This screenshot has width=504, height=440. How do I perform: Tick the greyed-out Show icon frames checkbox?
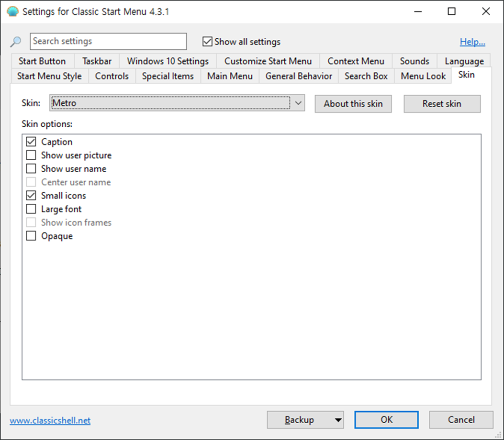31,222
